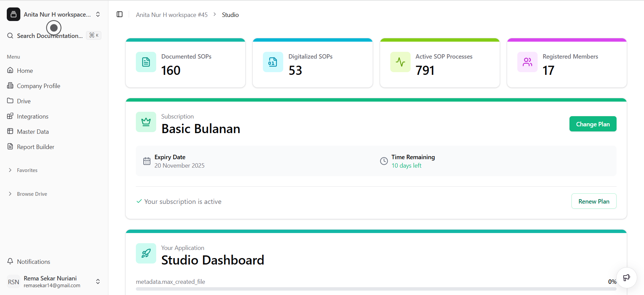
Task: Open the workspace switcher dropdown
Action: tap(98, 14)
